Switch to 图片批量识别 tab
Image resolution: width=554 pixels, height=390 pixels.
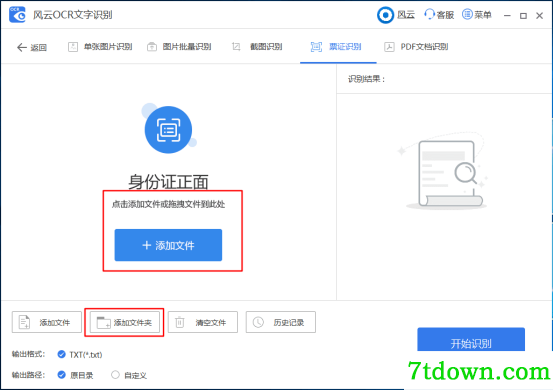179,47
